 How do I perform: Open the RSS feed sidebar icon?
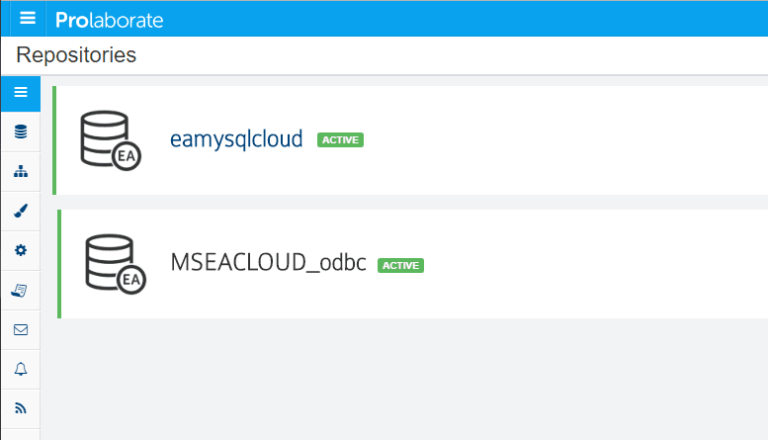[x=21, y=409]
